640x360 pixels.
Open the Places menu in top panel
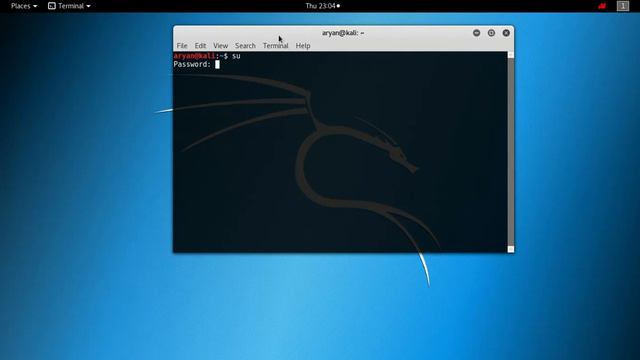tap(24, 6)
